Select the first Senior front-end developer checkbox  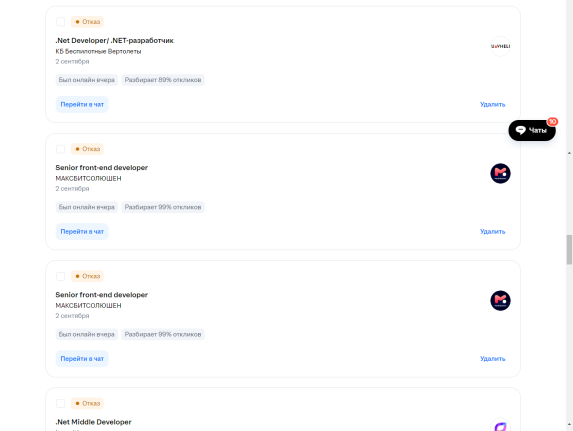tap(61, 149)
